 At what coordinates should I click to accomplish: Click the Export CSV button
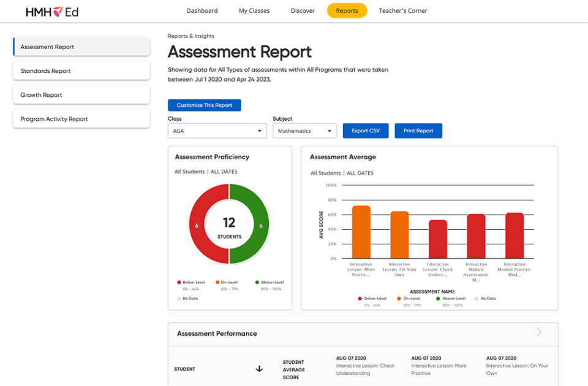click(366, 131)
